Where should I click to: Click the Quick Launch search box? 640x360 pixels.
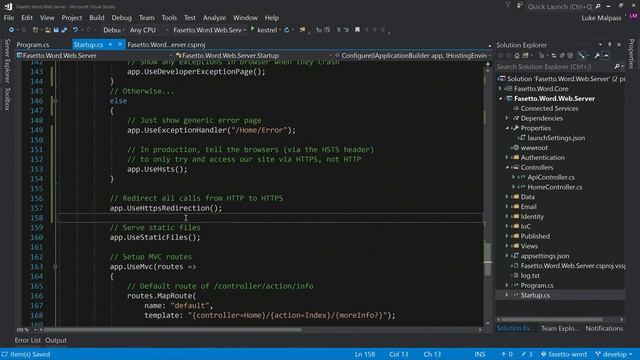tap(559, 7)
